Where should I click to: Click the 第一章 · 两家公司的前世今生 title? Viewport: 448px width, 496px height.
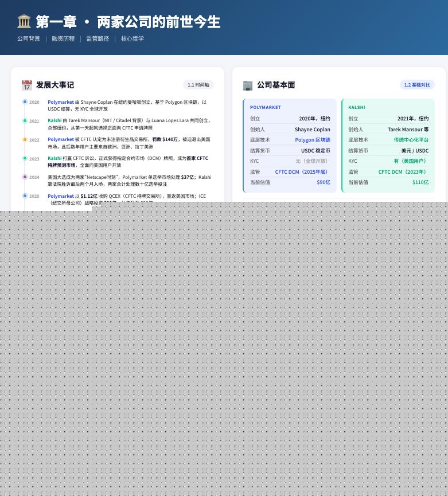point(128,22)
